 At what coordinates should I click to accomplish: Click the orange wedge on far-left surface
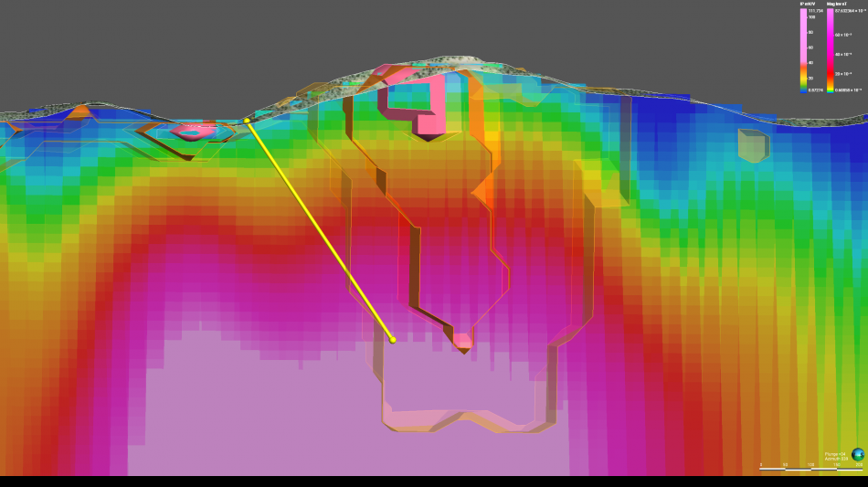point(80,111)
